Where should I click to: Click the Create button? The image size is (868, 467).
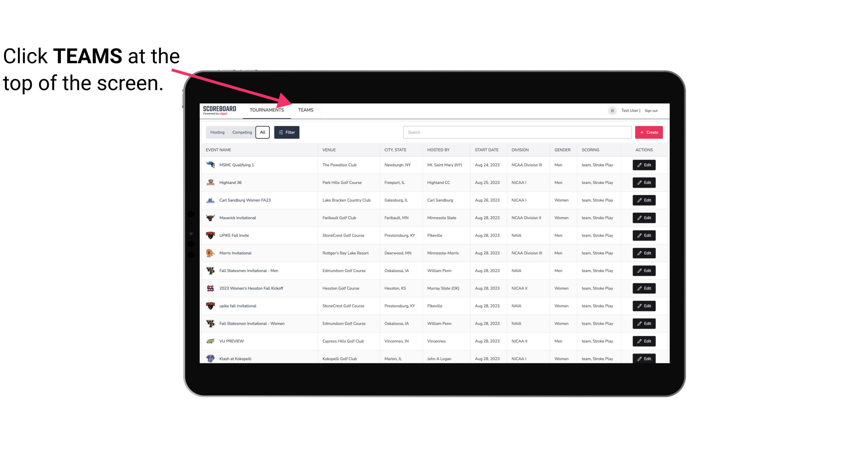click(649, 132)
